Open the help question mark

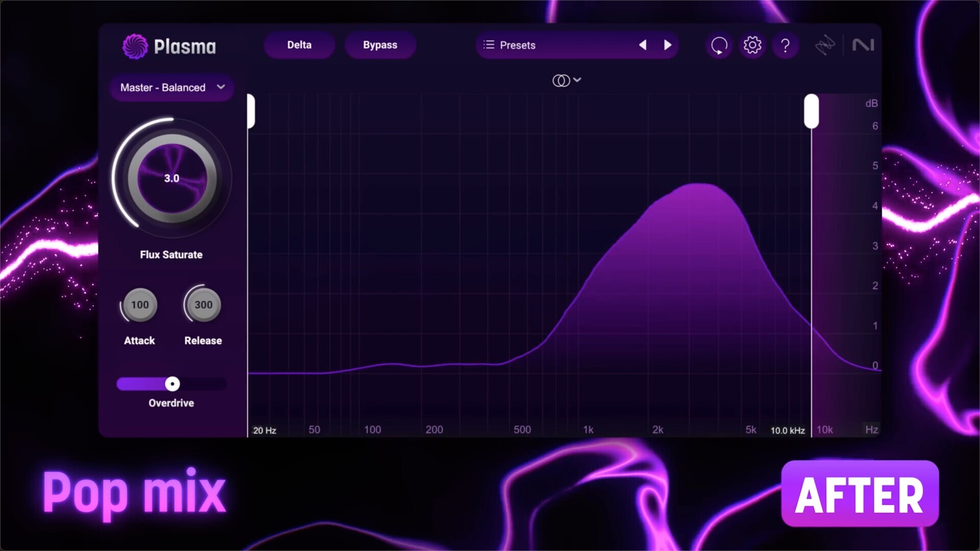coord(786,45)
